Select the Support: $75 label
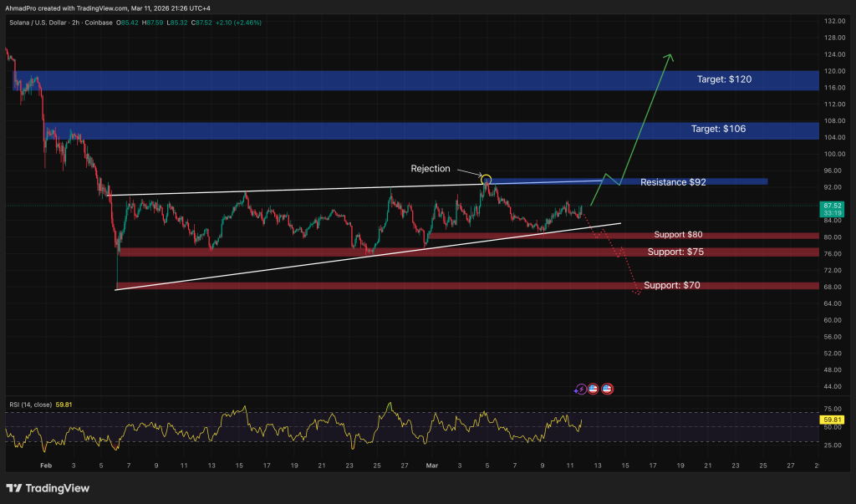856x504 pixels. coord(675,252)
